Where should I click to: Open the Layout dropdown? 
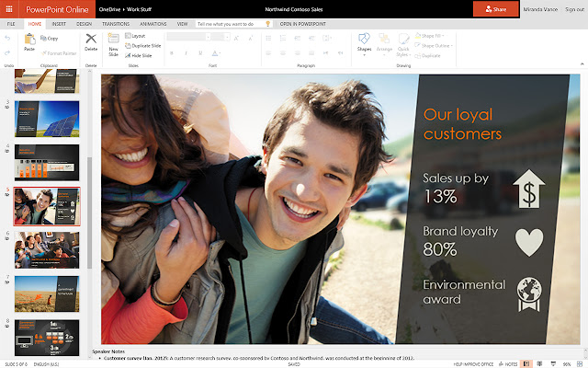point(135,35)
